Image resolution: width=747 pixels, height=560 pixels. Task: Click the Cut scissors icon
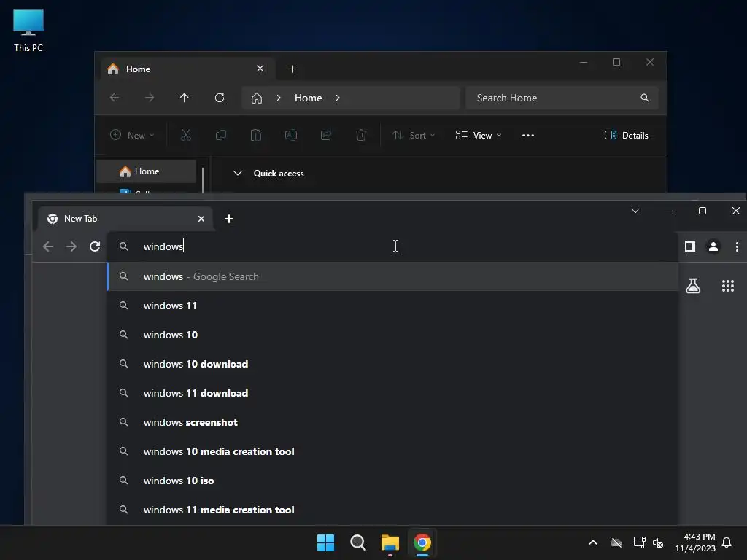click(186, 135)
